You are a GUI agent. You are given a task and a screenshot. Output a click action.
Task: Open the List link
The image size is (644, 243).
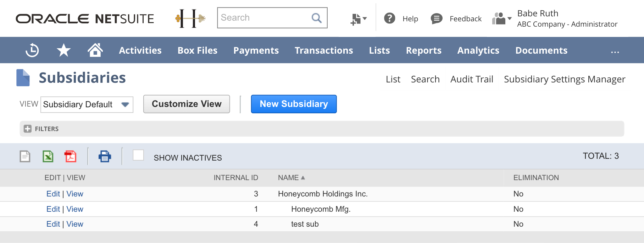click(393, 79)
